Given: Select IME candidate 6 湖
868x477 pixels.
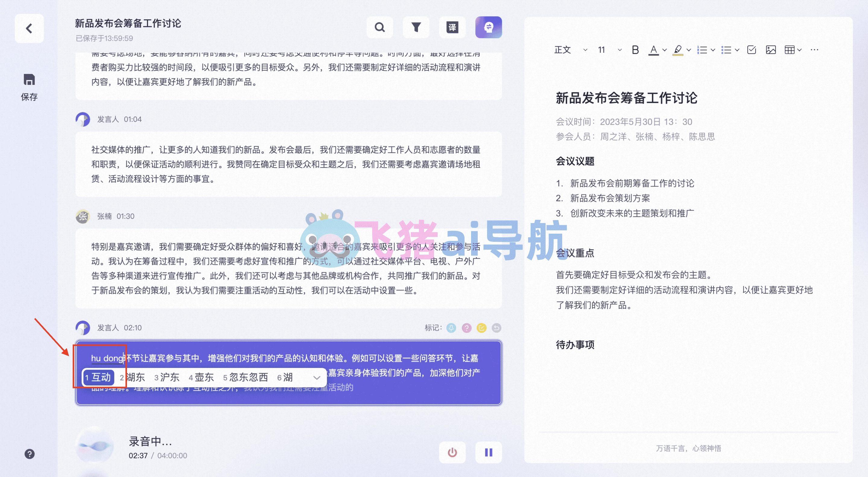Looking at the screenshot, I should [285, 377].
